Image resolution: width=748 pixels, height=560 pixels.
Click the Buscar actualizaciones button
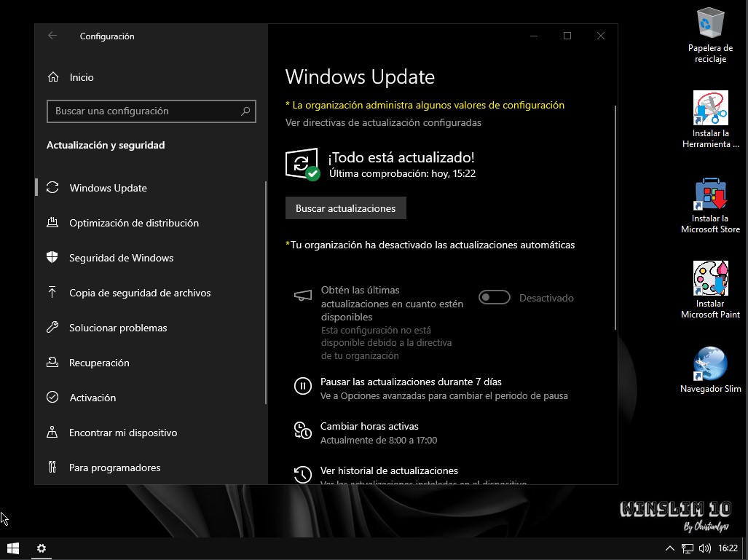coord(346,208)
